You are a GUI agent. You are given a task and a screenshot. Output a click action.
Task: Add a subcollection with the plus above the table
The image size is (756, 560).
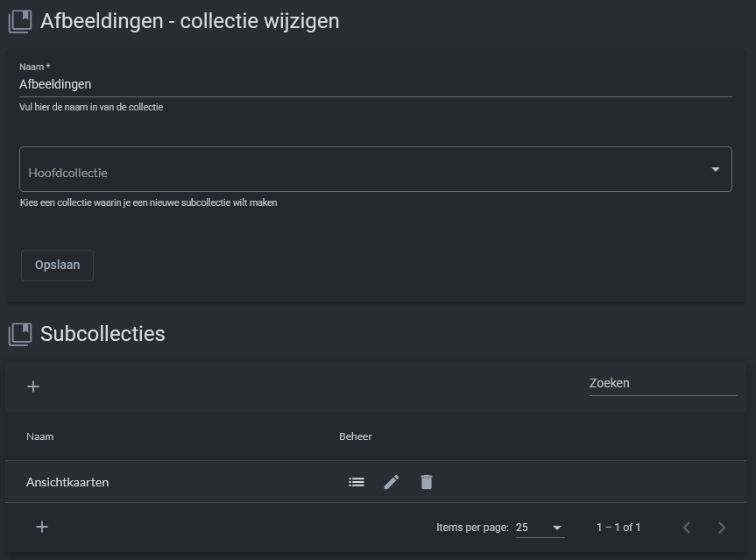pyautogui.click(x=33, y=386)
